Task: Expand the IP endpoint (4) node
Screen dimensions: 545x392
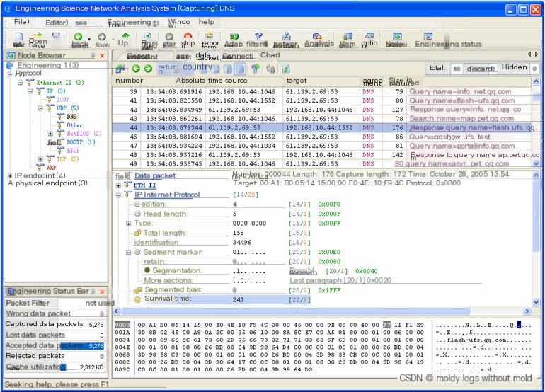Action: [x=10, y=176]
